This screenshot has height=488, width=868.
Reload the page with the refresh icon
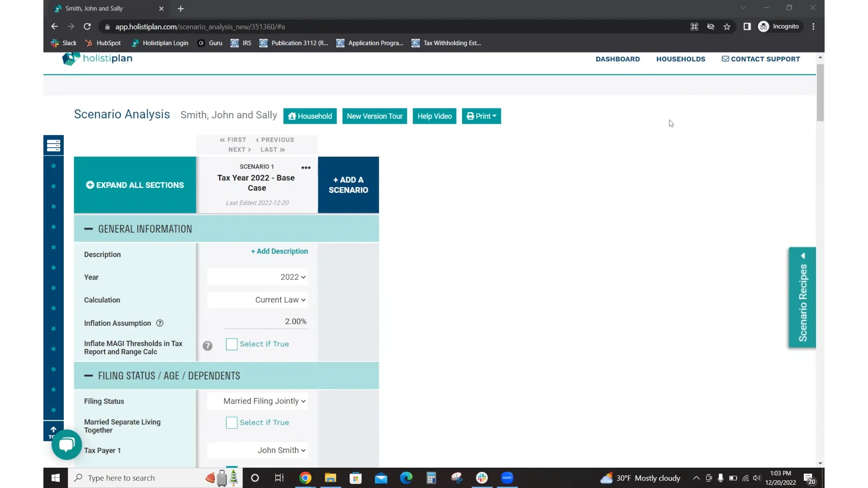[x=87, y=27]
